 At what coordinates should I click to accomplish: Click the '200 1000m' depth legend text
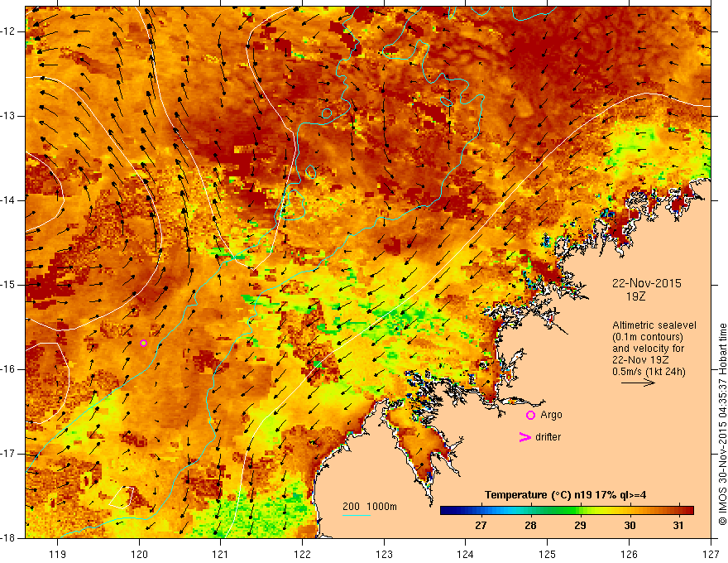tap(370, 507)
